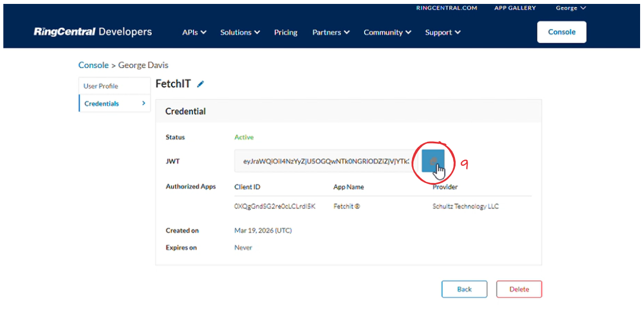Select User Profile in the sidebar
This screenshot has height=327, width=644.
[x=115, y=86]
